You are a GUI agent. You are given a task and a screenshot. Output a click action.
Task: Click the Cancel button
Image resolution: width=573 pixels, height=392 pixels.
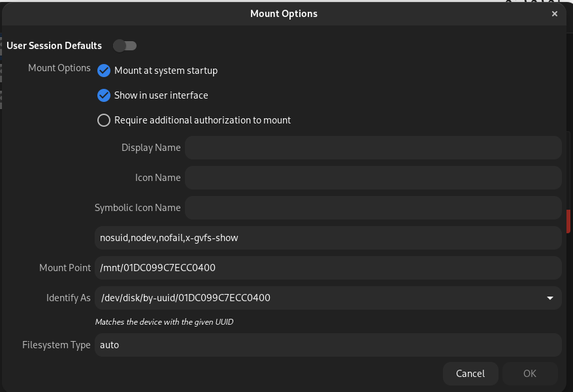(x=470, y=373)
